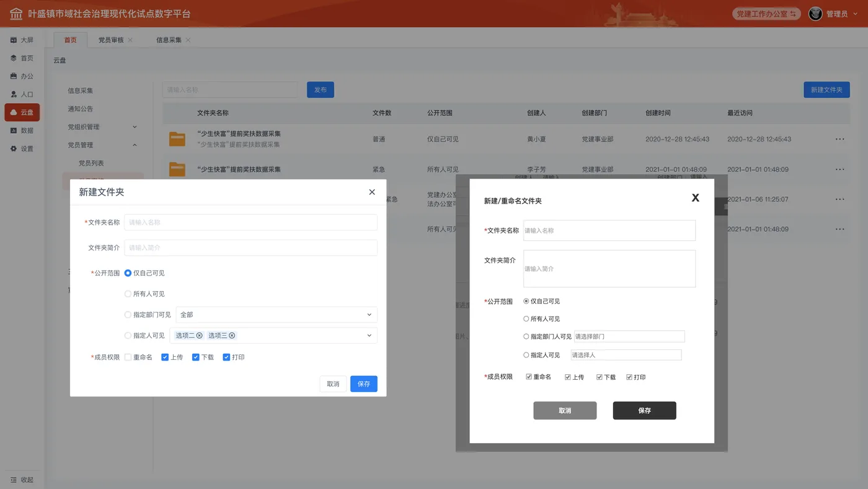
Task: Select the 云盘 sidebar item
Action: [22, 112]
